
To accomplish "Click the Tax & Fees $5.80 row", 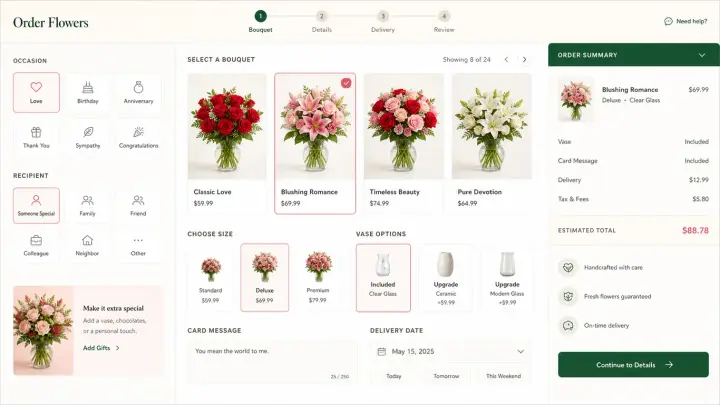I will [x=633, y=199].
